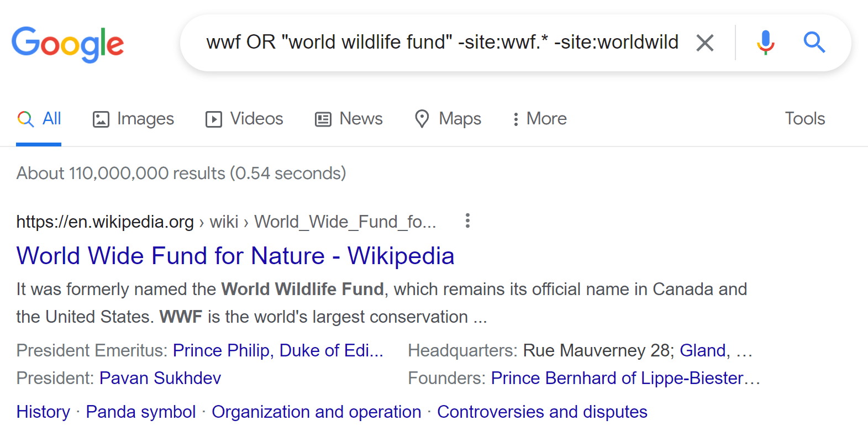Start a voice search with the microphone icon
This screenshot has height=436, width=868.
(x=765, y=43)
